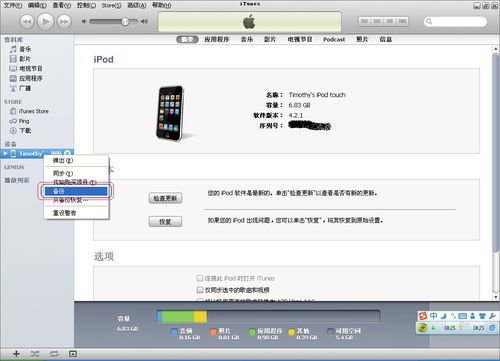The image size is (500, 361).
Task: Switch to the Cover Flow view button
Action: (x=402, y=21)
